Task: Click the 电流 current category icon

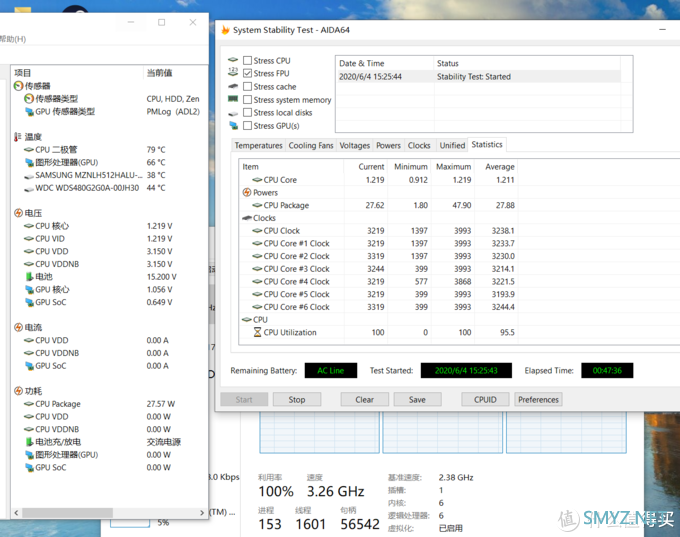Action: (18, 327)
